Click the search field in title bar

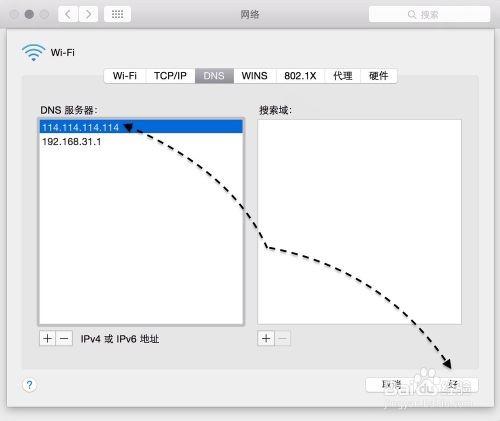(x=429, y=14)
